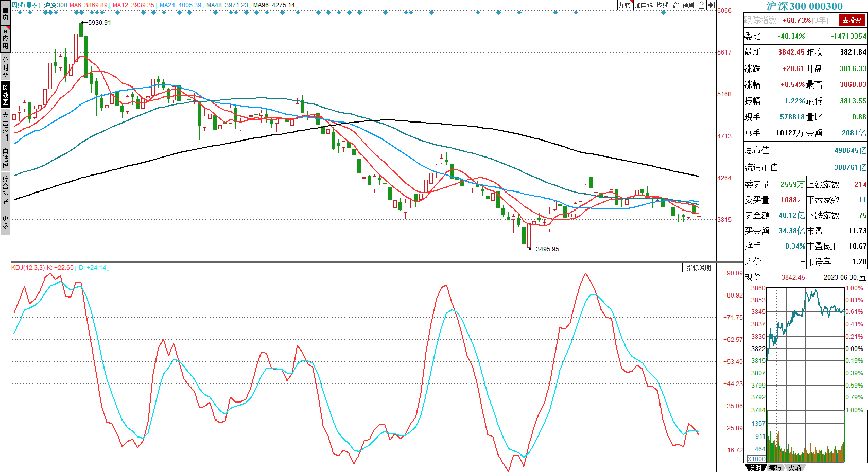Select the 筹码 tab at bottom
868x472 pixels.
(775, 468)
